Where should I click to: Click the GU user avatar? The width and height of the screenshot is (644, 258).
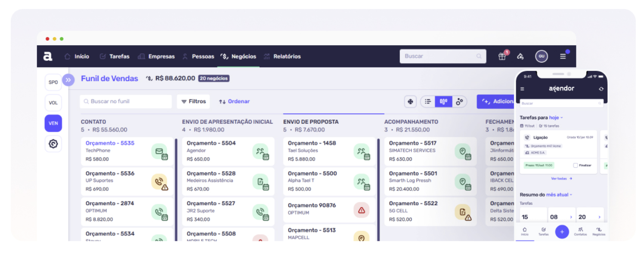coord(541,56)
